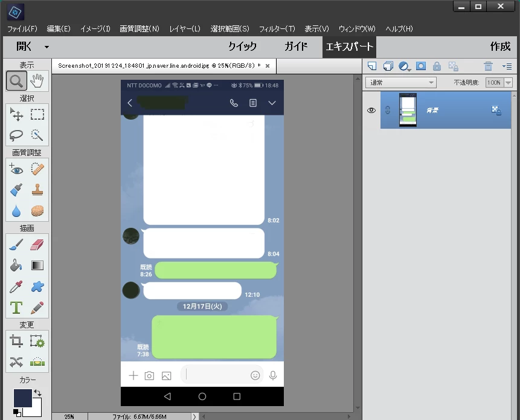Select the Eraser tool
Screen dimensions: 520x420
[37, 245]
